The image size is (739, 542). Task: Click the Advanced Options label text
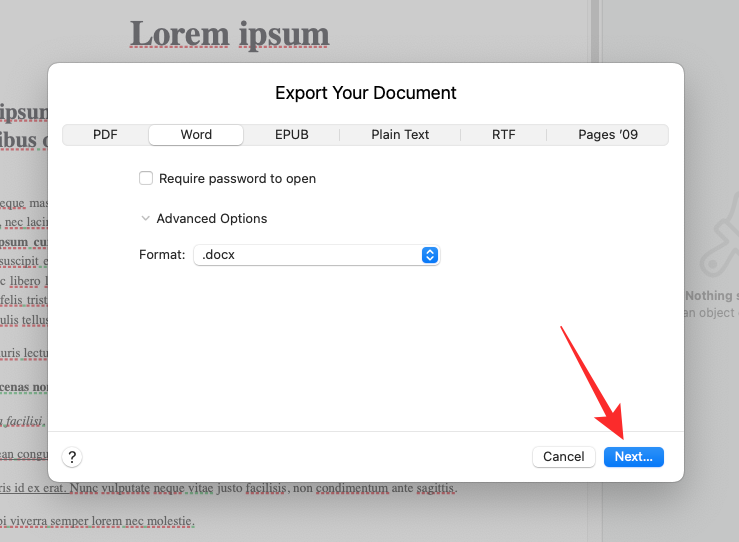pos(212,219)
